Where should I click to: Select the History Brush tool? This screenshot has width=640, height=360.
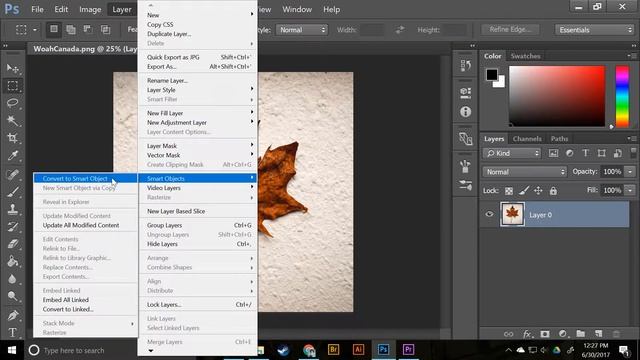(x=13, y=227)
